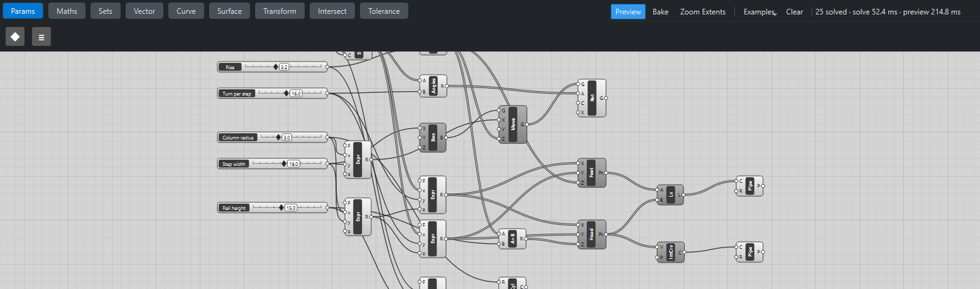Image resolution: width=980 pixels, height=289 pixels.
Task: Open the Params tab
Action: point(23,11)
